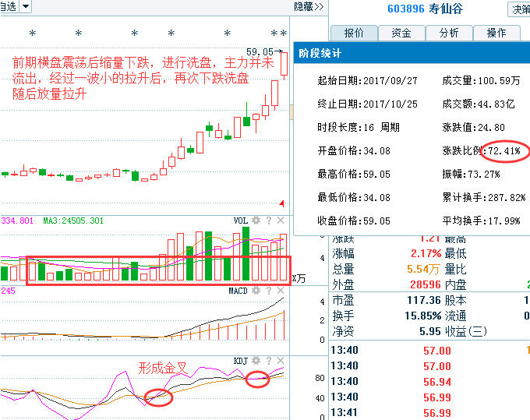Select 时段长度:16 周期 text

coord(359,127)
